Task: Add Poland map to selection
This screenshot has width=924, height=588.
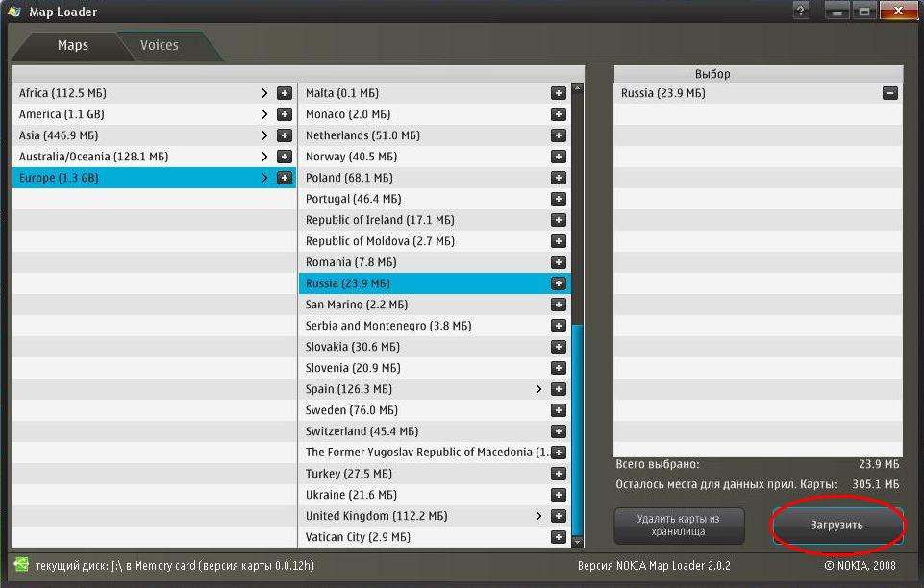Action: pos(558,178)
